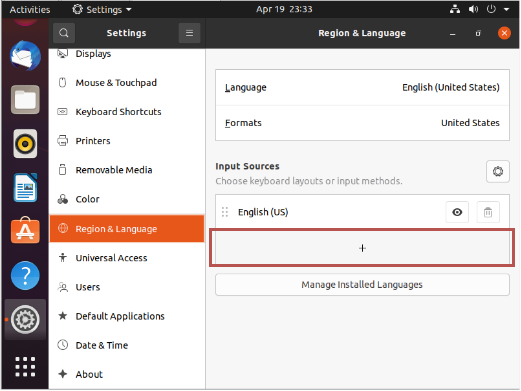Launch Thunderbird from the dock
The width and height of the screenshot is (521, 391).
[x=25, y=56]
